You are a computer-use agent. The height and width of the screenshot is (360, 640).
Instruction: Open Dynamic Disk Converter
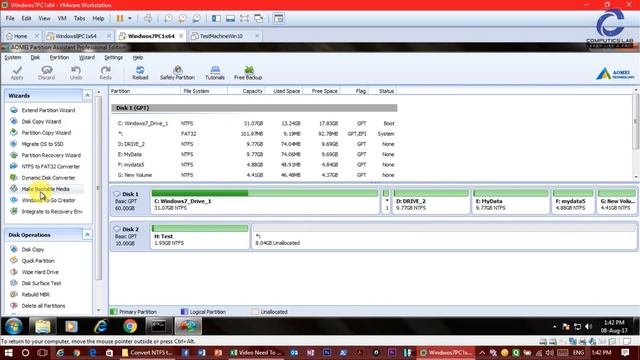click(x=48, y=178)
